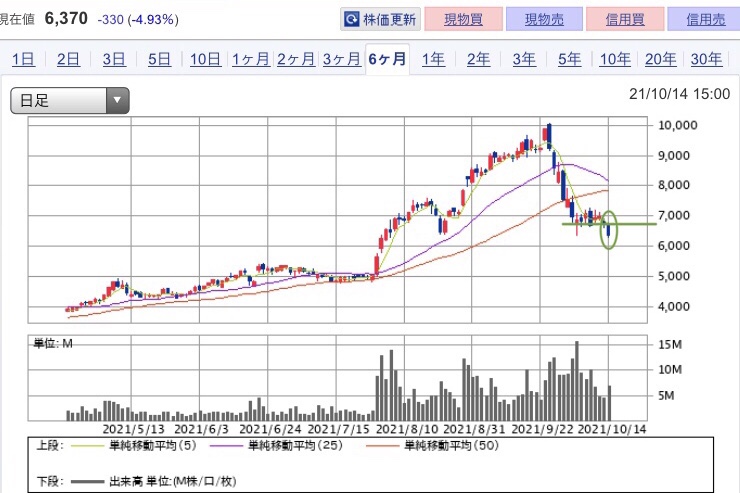Select the 1日 period tab
Screen dimensions: 740x493
tap(23, 59)
